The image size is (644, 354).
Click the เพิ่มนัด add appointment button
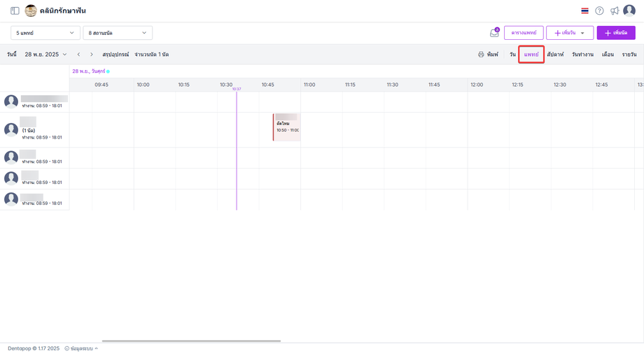pos(616,33)
